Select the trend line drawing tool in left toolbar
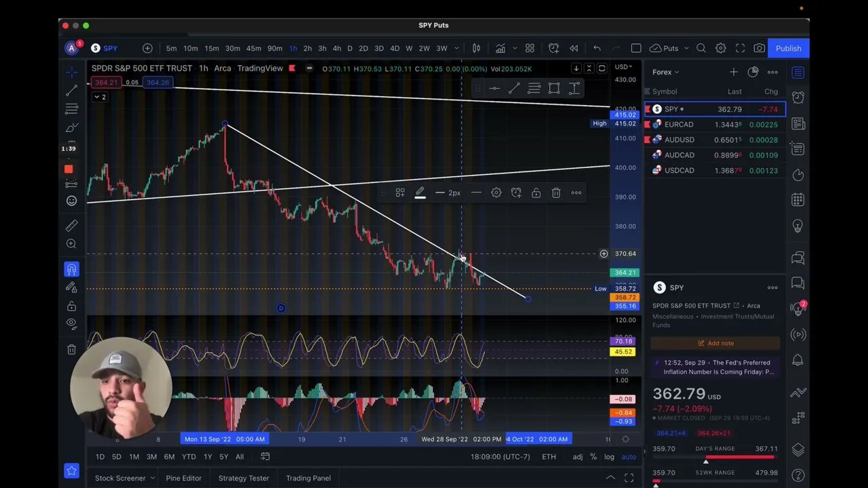This screenshot has height=488, width=868. (71, 90)
